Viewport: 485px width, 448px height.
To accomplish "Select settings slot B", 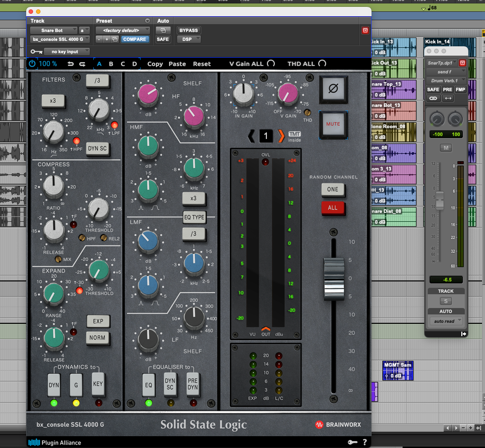I will pos(111,64).
